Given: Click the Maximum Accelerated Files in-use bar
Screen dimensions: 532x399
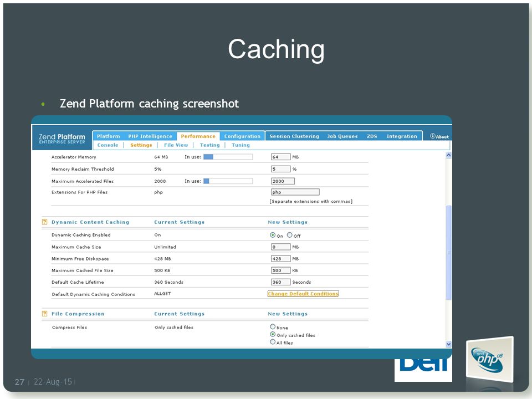Looking at the screenshot, I should click(x=228, y=181).
